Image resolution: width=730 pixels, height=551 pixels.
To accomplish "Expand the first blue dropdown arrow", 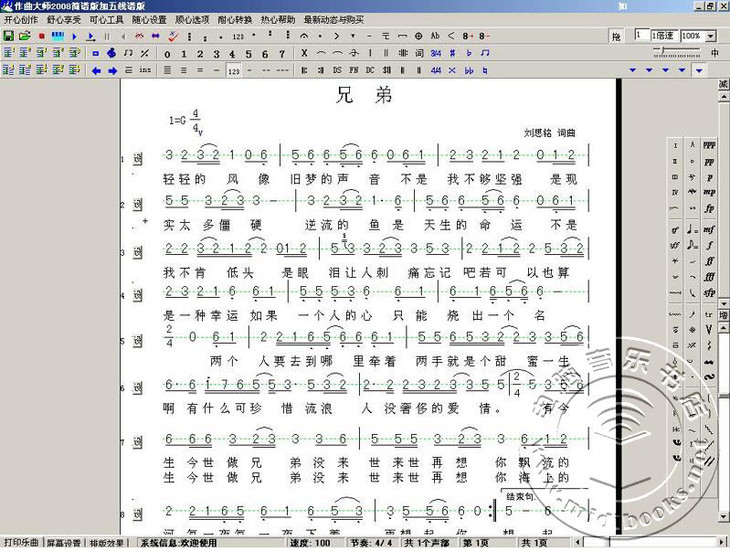I will click(x=632, y=70).
